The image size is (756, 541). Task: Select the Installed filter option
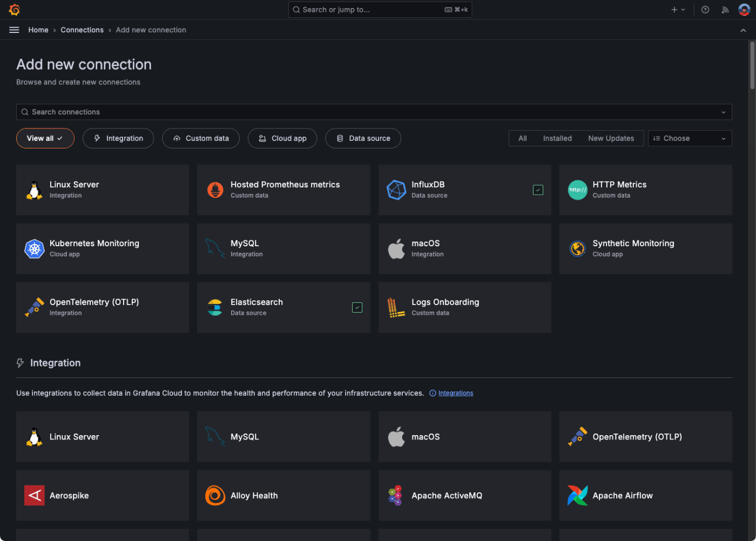pyautogui.click(x=557, y=138)
